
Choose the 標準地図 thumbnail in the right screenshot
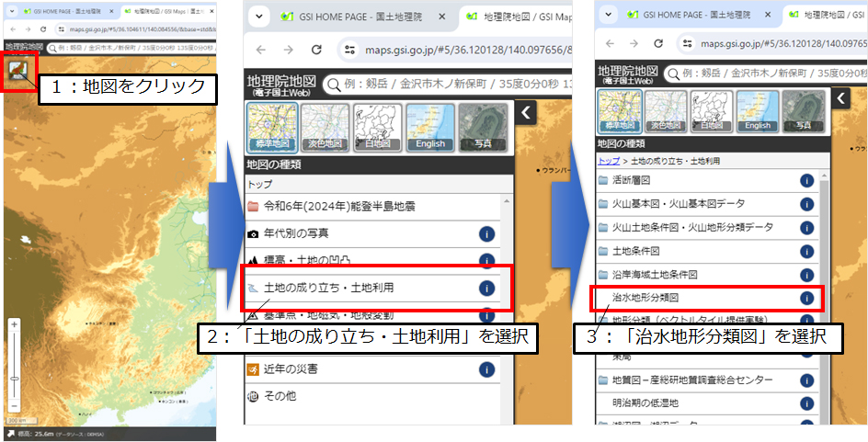tap(620, 112)
